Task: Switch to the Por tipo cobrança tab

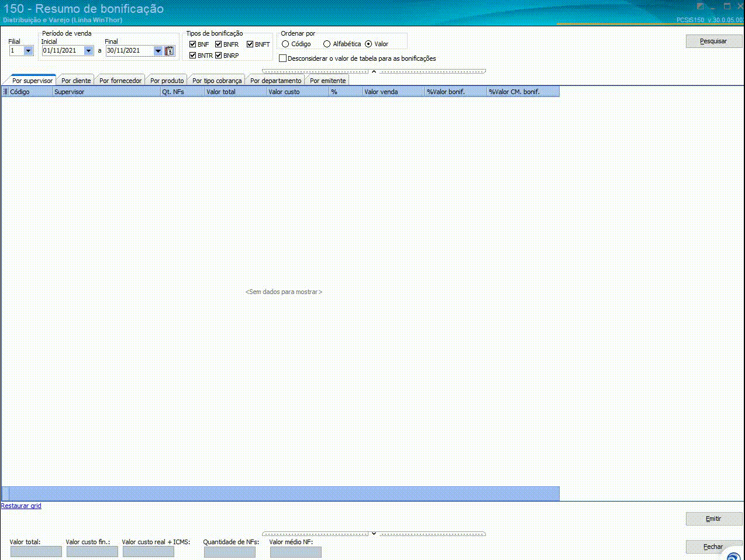Action: click(x=217, y=81)
